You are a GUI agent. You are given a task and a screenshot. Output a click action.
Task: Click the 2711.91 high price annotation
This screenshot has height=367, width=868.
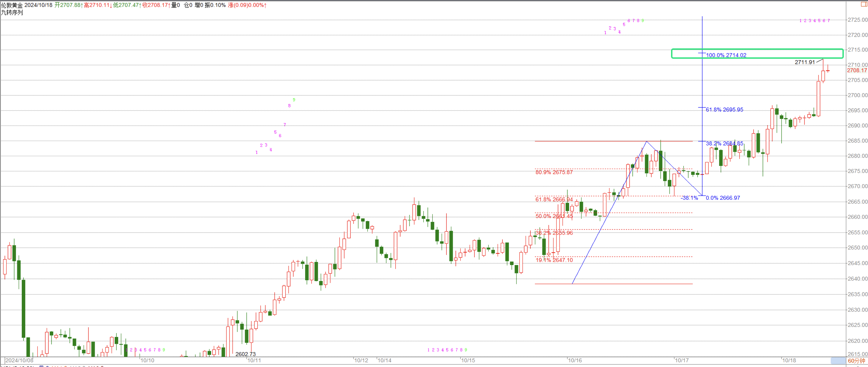805,62
